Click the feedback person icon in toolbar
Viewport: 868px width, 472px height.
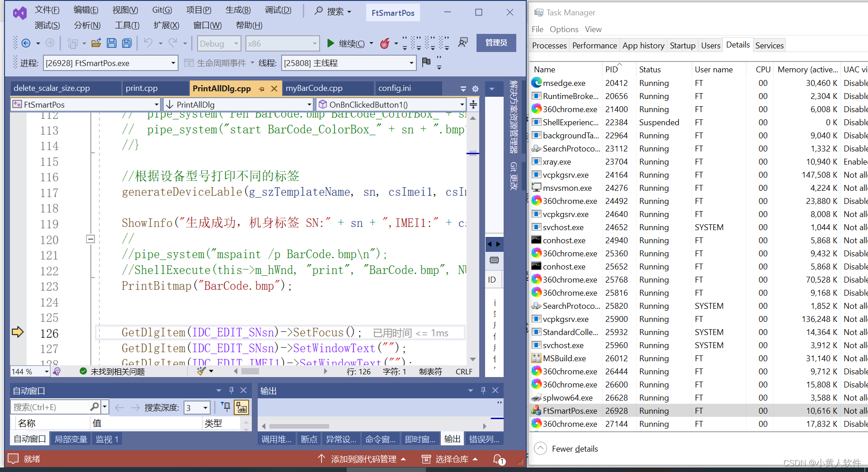pyautogui.click(x=463, y=42)
